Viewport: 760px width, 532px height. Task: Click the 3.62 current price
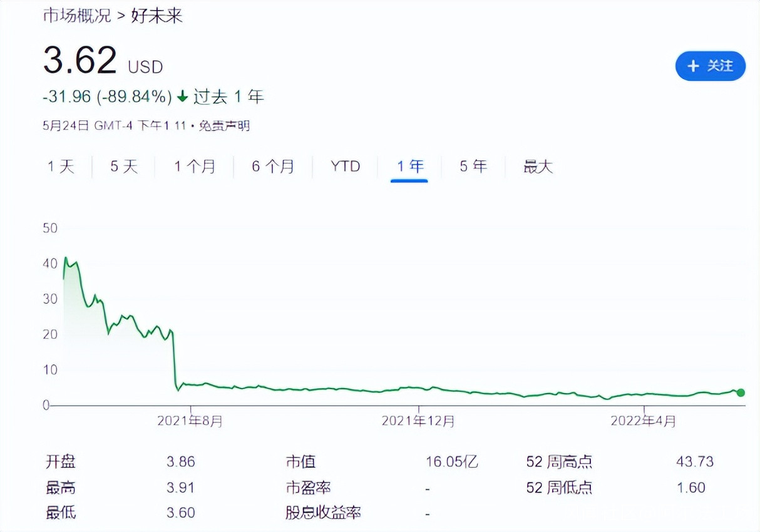(80, 61)
